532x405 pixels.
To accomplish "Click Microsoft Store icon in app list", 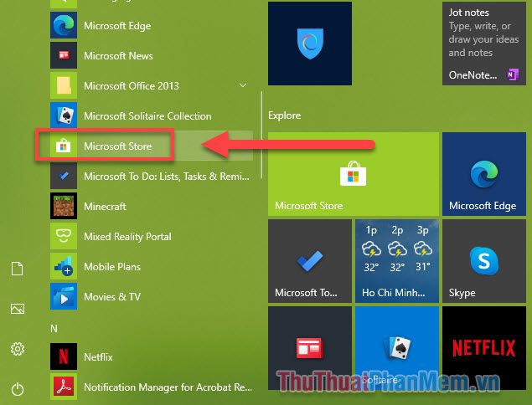I will pos(64,146).
